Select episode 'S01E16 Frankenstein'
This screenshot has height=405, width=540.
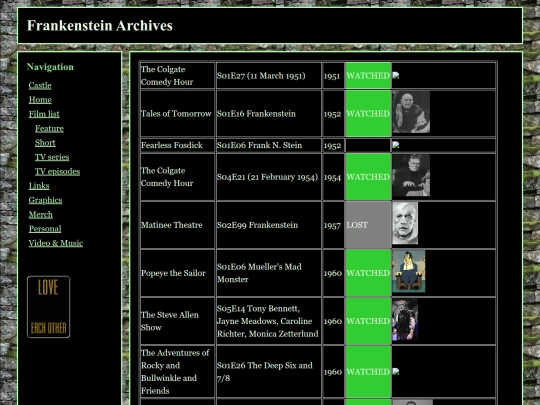[256, 114]
